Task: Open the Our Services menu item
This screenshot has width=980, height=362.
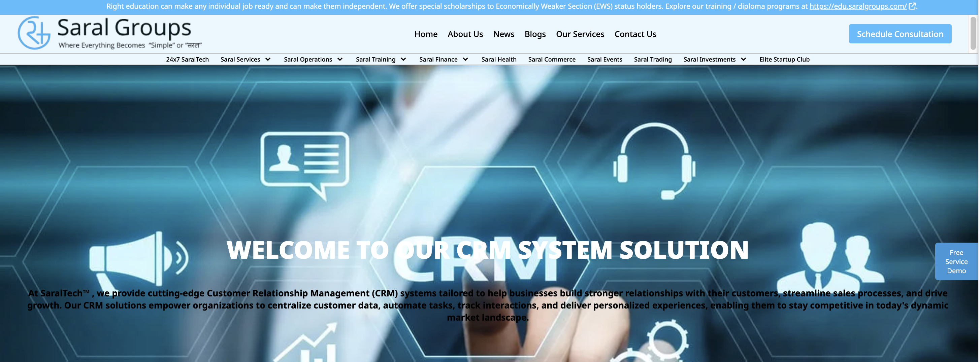Action: point(580,34)
